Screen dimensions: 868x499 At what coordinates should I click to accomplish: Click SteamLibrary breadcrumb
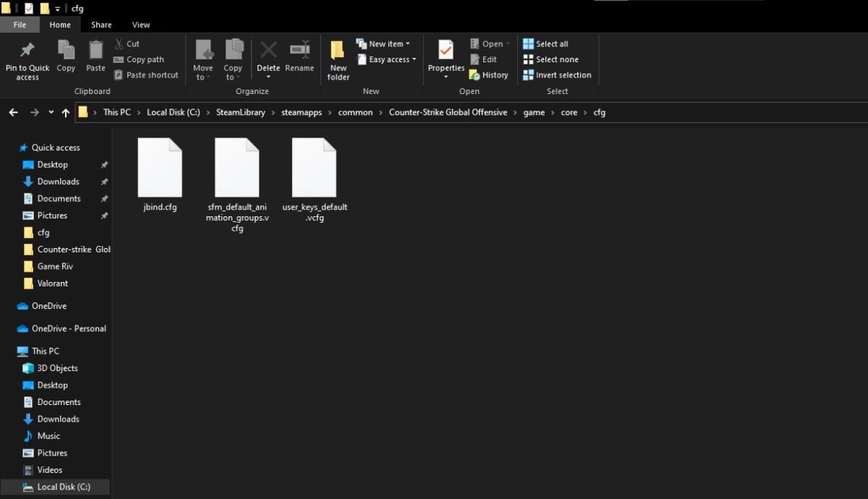click(240, 112)
